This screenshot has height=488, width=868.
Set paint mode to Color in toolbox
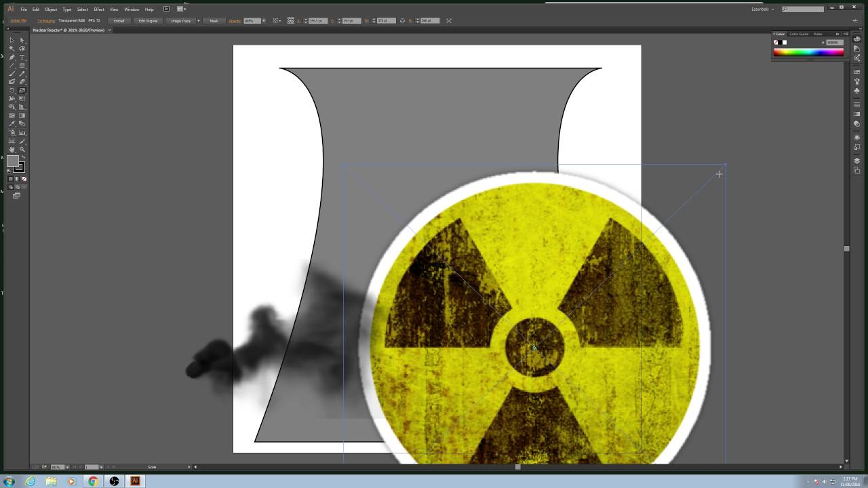pos(10,179)
